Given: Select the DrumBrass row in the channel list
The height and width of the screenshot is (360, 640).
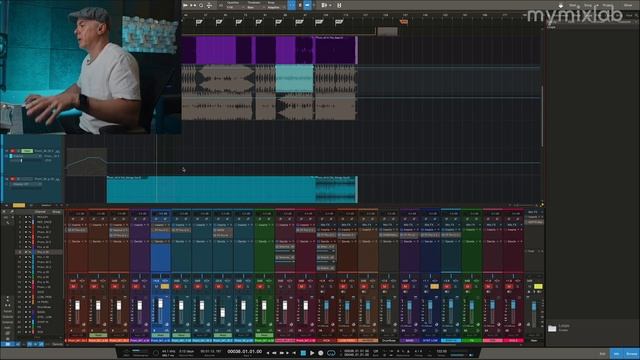Looking at the screenshot, I should [x=44, y=307].
